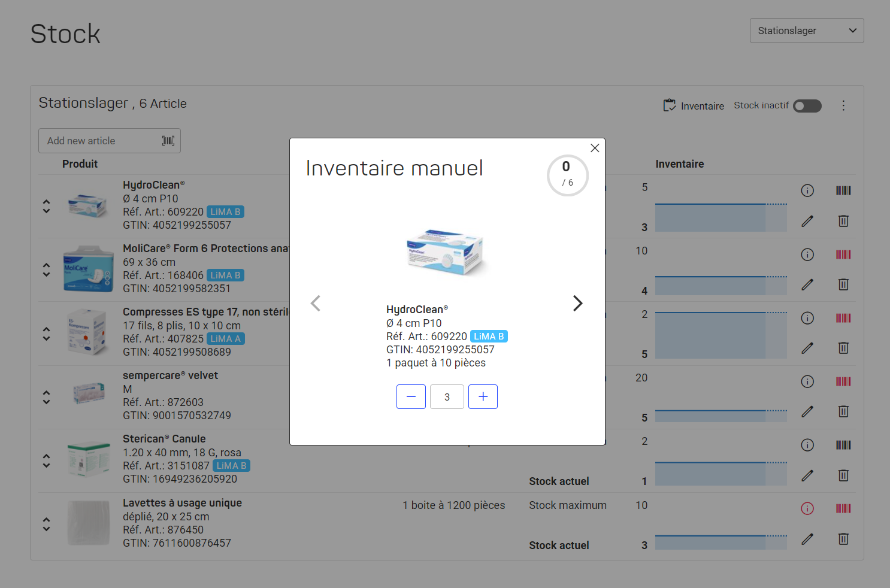Edit the Compresses ES article
Screen dimensions: 890x588
click(807, 348)
